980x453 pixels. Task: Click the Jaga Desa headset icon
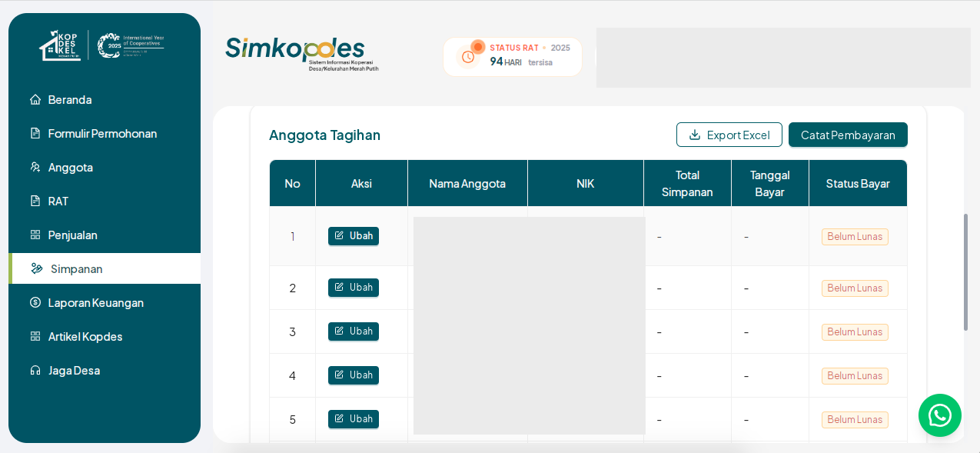pos(35,370)
